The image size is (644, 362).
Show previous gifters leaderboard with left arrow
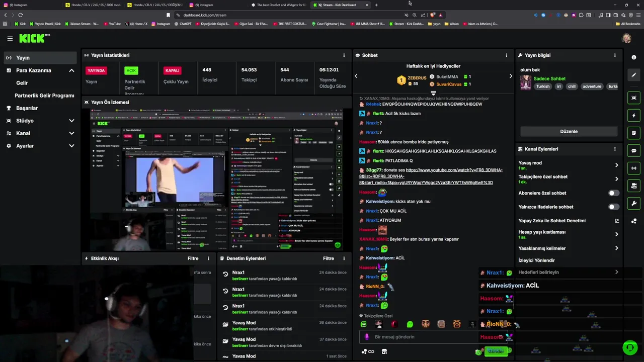356,76
